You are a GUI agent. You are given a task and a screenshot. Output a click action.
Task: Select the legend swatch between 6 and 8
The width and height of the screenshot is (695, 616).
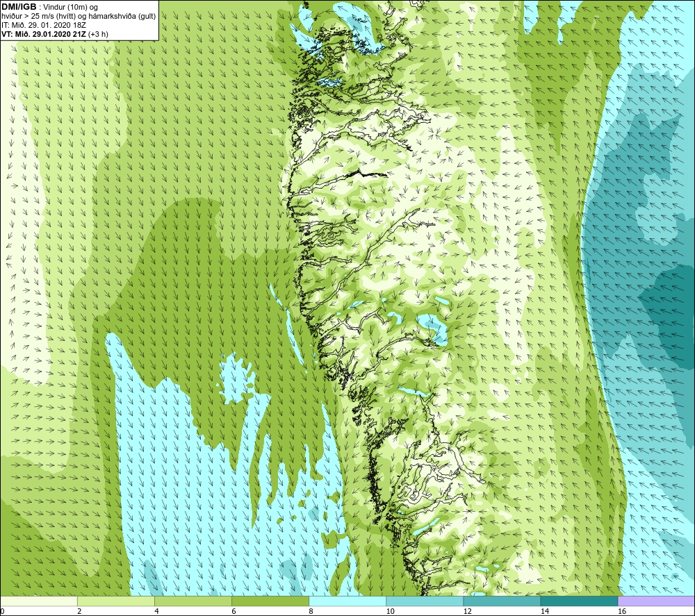click(270, 601)
